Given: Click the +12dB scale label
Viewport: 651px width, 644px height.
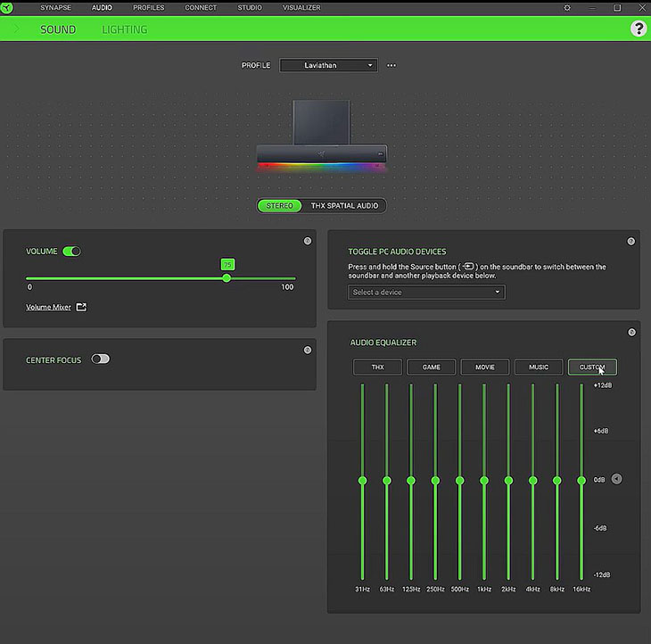Looking at the screenshot, I should [603, 385].
